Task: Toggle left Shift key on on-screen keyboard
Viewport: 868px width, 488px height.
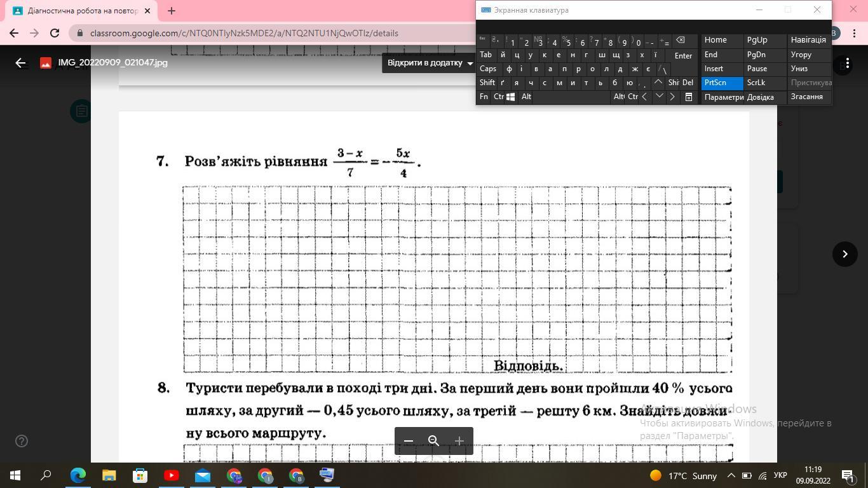Action: 487,83
